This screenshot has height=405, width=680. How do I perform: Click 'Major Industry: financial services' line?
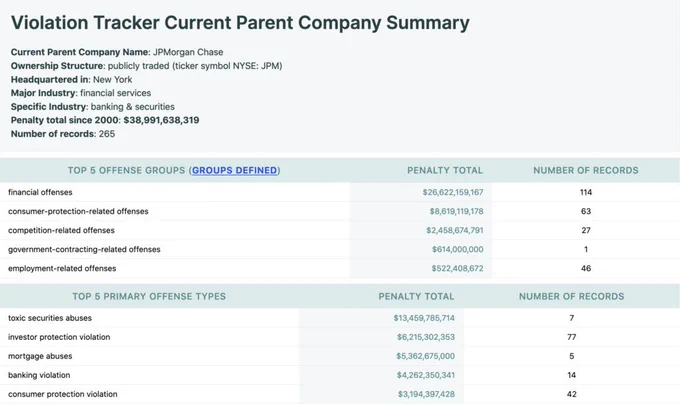(81, 93)
